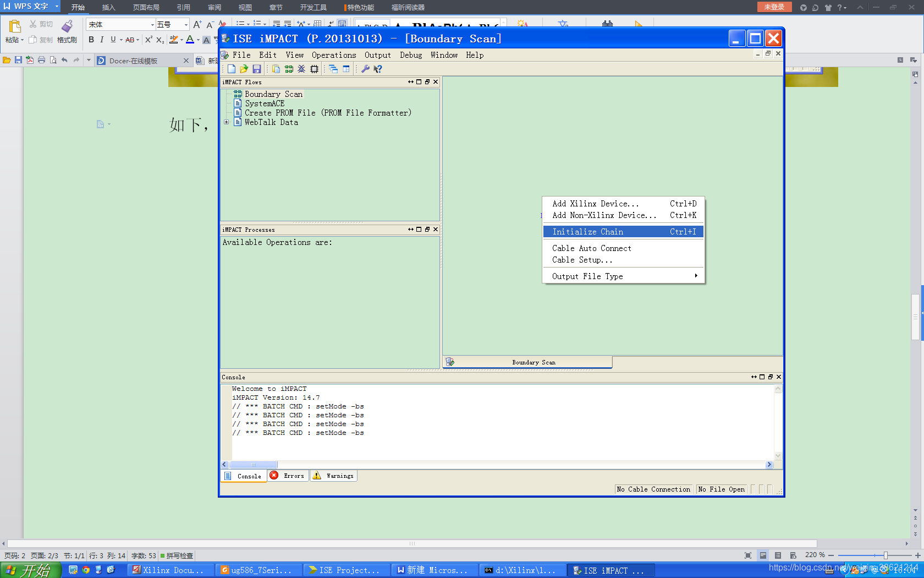Switch to the Errors tab in console
The width and height of the screenshot is (924, 578).
[288, 476]
